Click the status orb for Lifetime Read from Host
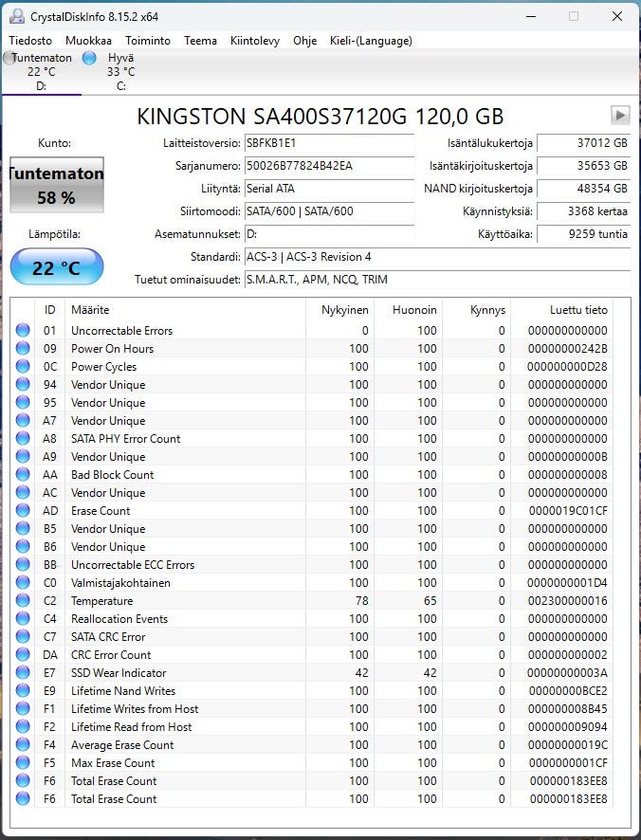The height and width of the screenshot is (840, 641). (23, 726)
